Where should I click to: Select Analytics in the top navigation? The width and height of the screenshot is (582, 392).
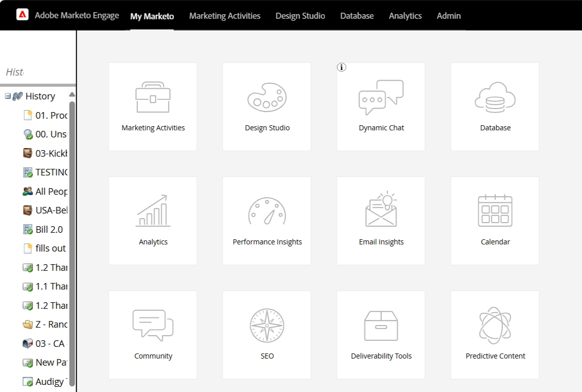click(406, 16)
